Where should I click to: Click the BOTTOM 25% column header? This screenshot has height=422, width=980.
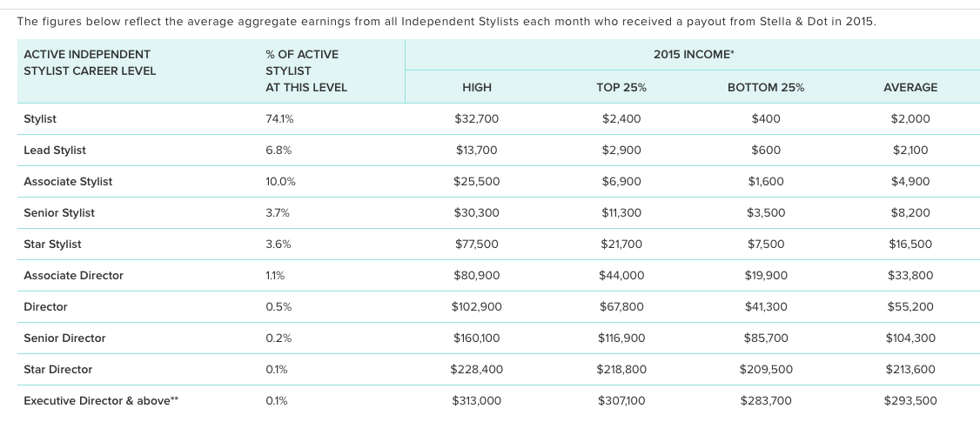pyautogui.click(x=765, y=87)
